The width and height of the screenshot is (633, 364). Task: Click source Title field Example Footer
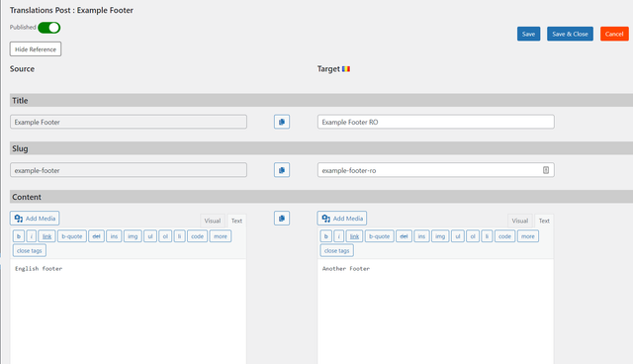point(129,122)
